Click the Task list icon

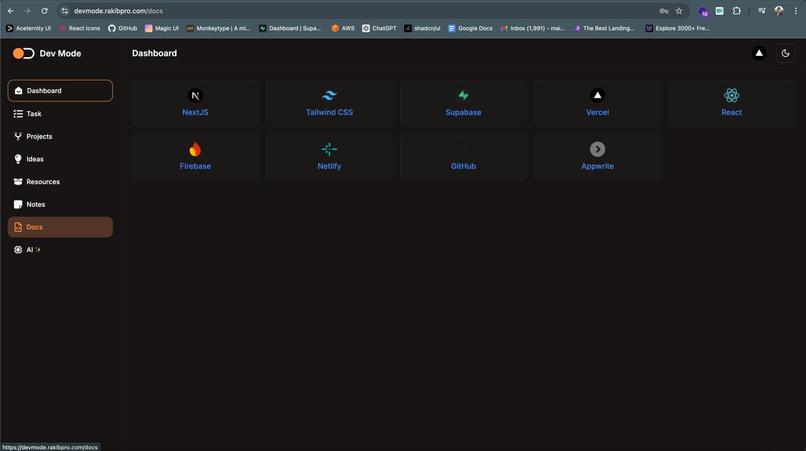(x=18, y=114)
